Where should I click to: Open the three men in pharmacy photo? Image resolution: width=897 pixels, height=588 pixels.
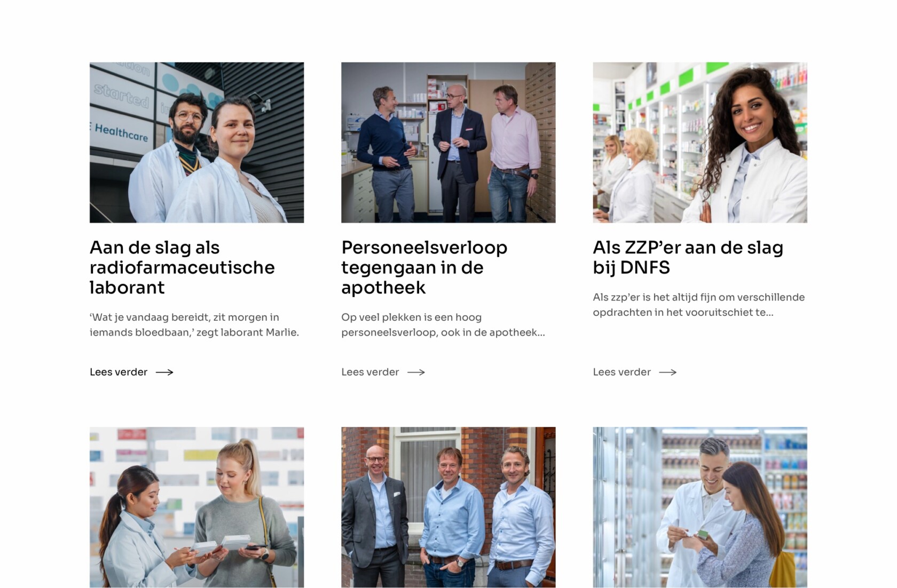pyautogui.click(x=448, y=142)
